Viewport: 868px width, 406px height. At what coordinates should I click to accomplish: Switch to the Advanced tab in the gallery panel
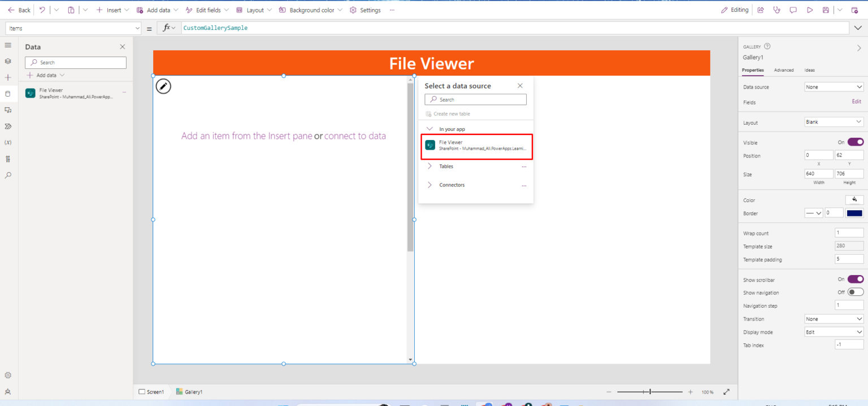click(x=784, y=70)
